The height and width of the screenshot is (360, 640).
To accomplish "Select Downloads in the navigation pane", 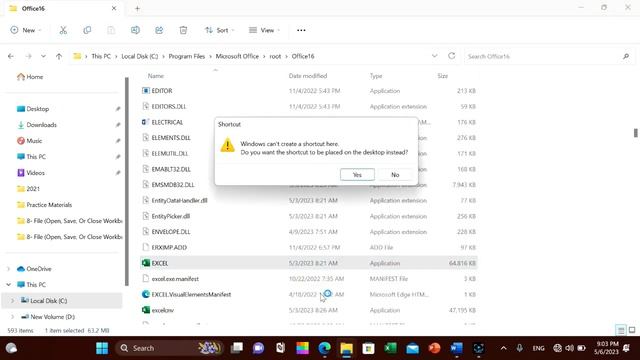I will (37, 125).
